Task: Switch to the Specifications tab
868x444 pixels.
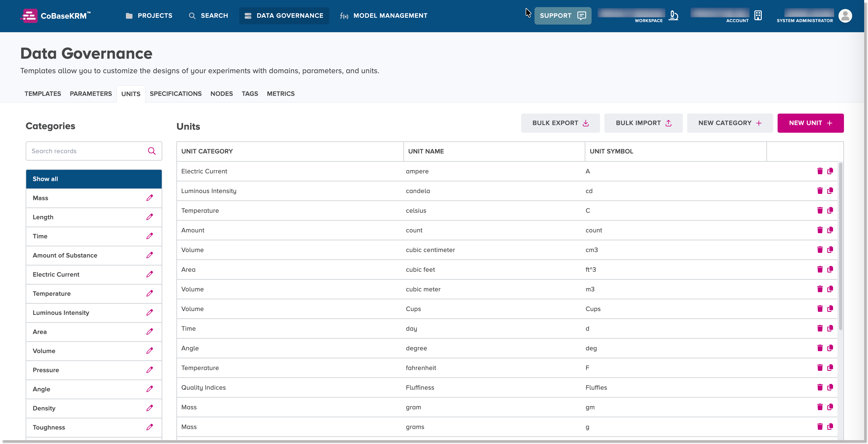Action: click(176, 94)
